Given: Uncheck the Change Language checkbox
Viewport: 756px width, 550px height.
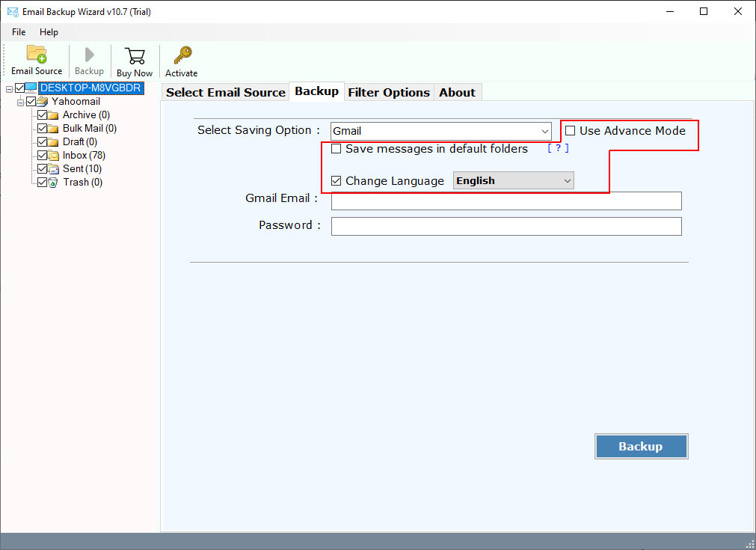Looking at the screenshot, I should coord(336,181).
